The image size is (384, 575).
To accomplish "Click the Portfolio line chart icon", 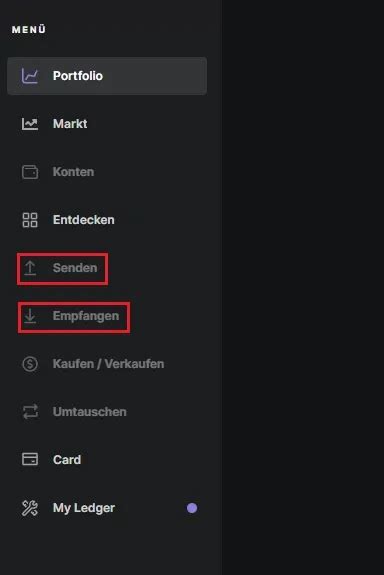I will [30, 76].
